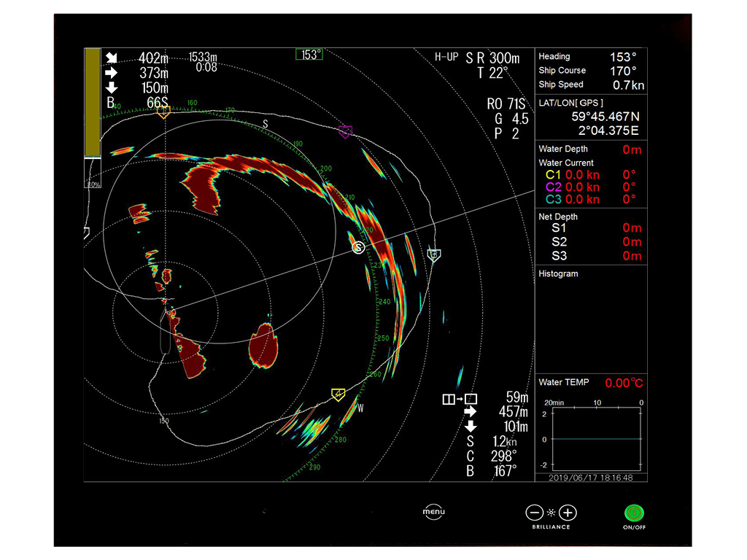Click the right arrow icon beside 373m
This screenshot has height=560, width=747.
112,72
